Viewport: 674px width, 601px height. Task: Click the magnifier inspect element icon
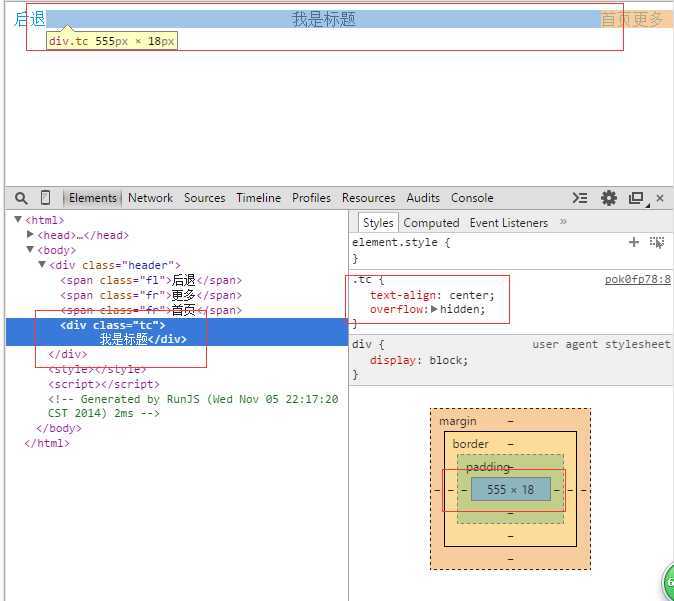click(21, 198)
